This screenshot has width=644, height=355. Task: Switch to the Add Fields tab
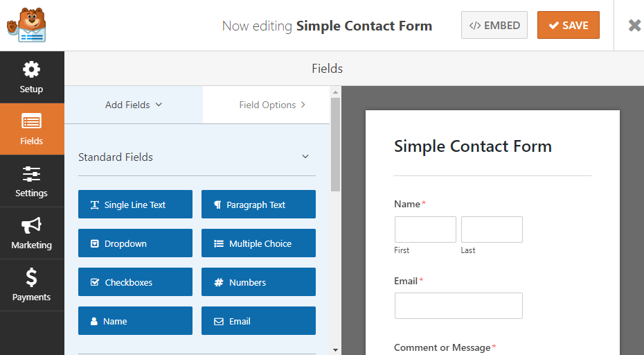click(x=134, y=105)
